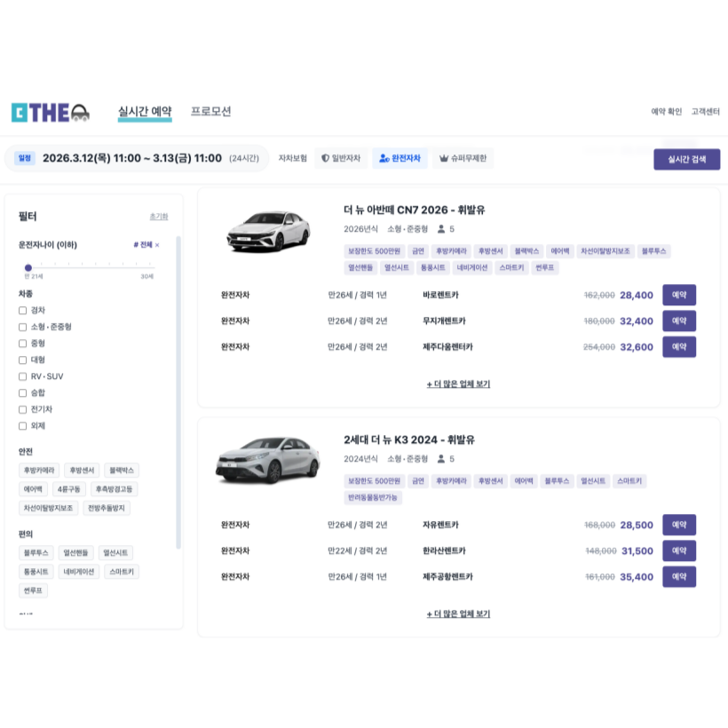728x728 pixels.
Task: Tick the 전기차 checkbox
Action: (x=23, y=409)
